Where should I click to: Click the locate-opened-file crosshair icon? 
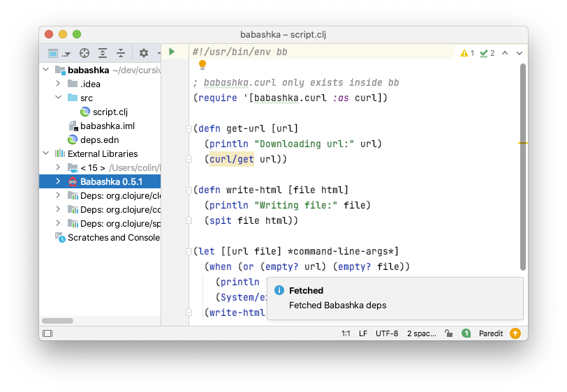coord(84,54)
